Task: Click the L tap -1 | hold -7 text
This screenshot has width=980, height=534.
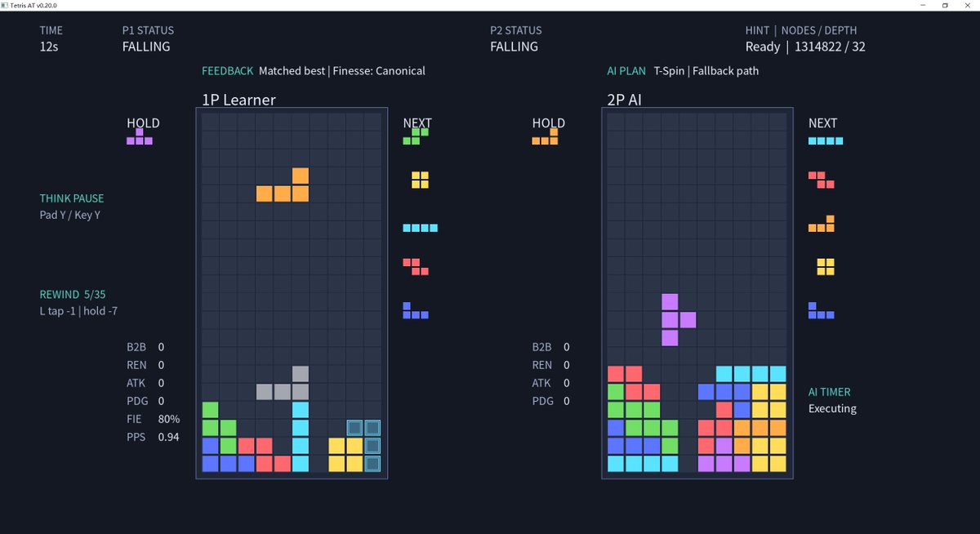Action: tap(78, 311)
